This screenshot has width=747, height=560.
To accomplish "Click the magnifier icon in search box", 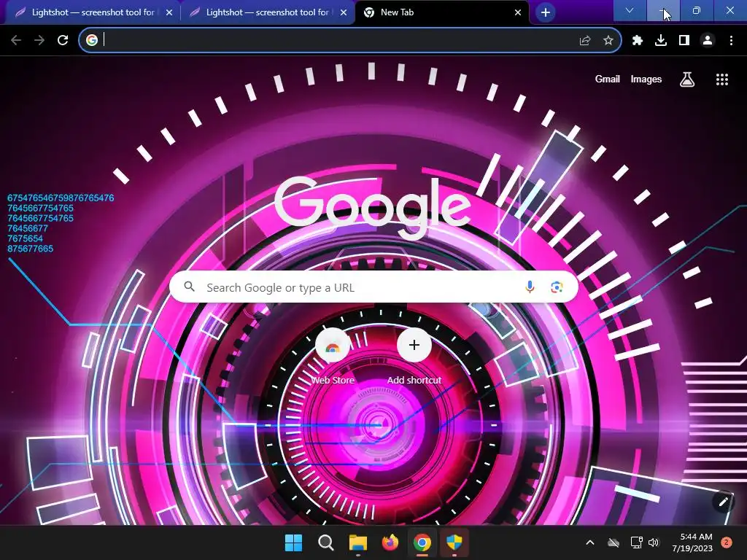I will coord(190,287).
